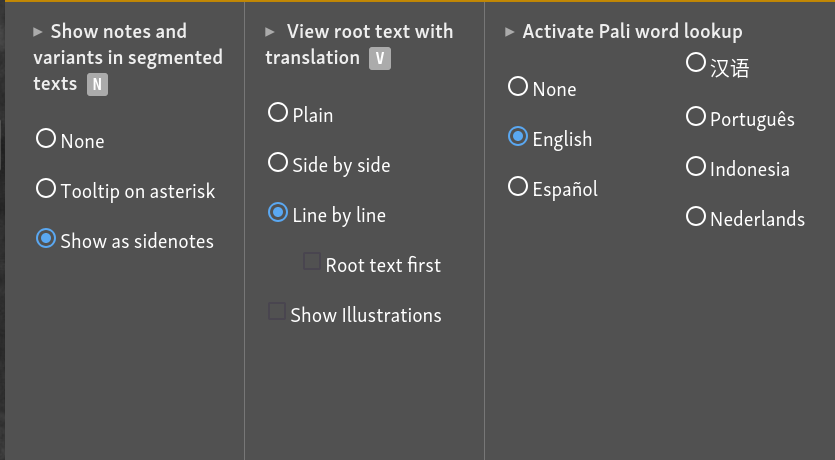Click the 'N' keyboard shortcut badge
This screenshot has height=460, width=835.
coord(97,84)
